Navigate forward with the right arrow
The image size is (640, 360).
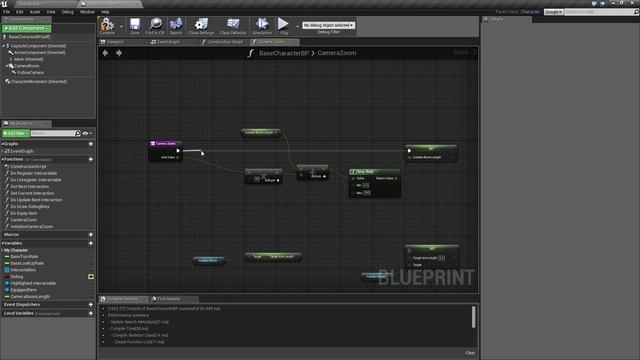coord(119,53)
